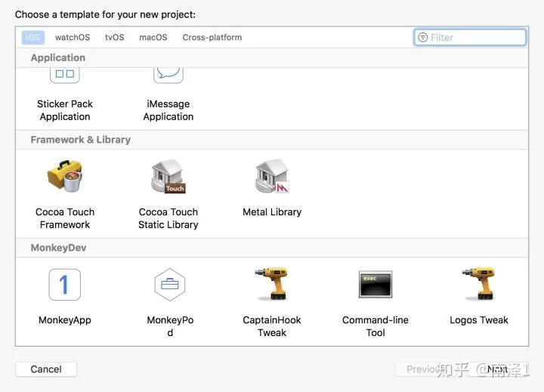This screenshot has width=544, height=392.
Task: Pick the Metal Library template icon
Action: pyautogui.click(x=272, y=176)
